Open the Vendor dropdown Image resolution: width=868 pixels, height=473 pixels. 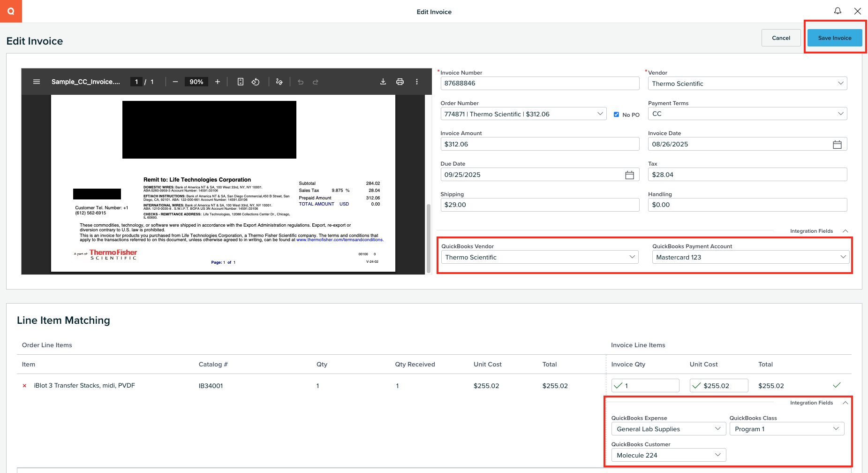pyautogui.click(x=747, y=84)
